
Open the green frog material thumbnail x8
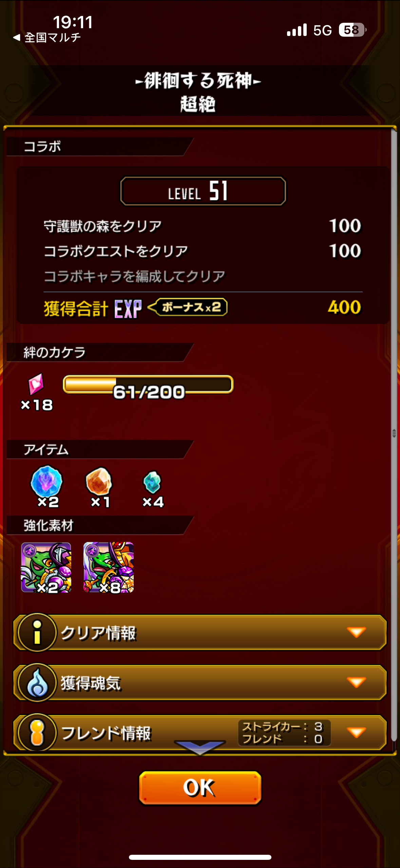109,567
